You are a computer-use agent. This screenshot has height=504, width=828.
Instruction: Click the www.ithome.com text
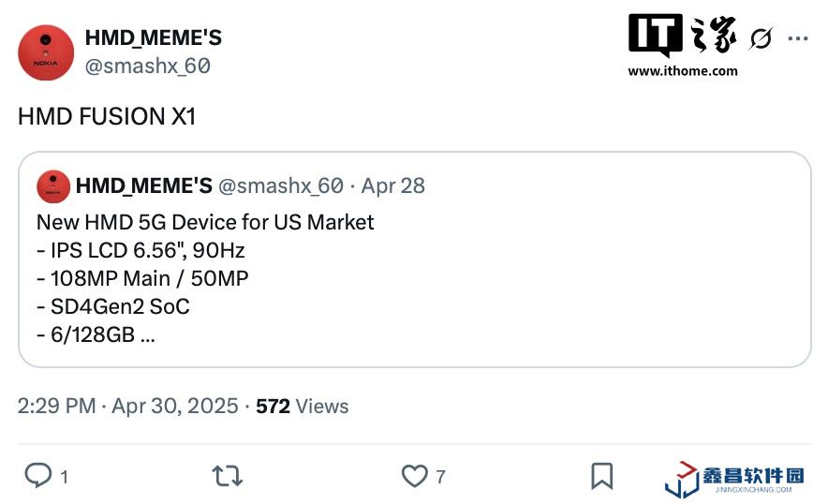pos(682,71)
